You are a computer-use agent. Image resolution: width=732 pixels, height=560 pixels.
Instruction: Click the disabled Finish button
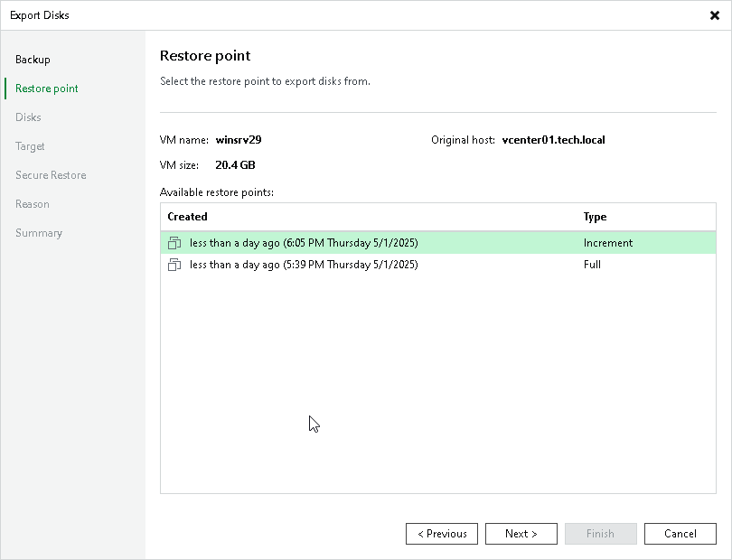click(601, 533)
